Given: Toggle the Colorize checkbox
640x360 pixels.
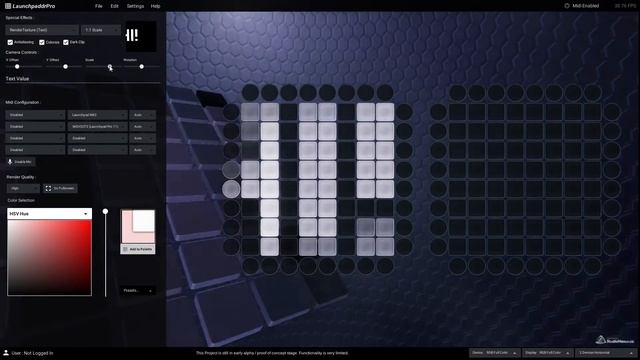Looking at the screenshot, I should click(42, 42).
